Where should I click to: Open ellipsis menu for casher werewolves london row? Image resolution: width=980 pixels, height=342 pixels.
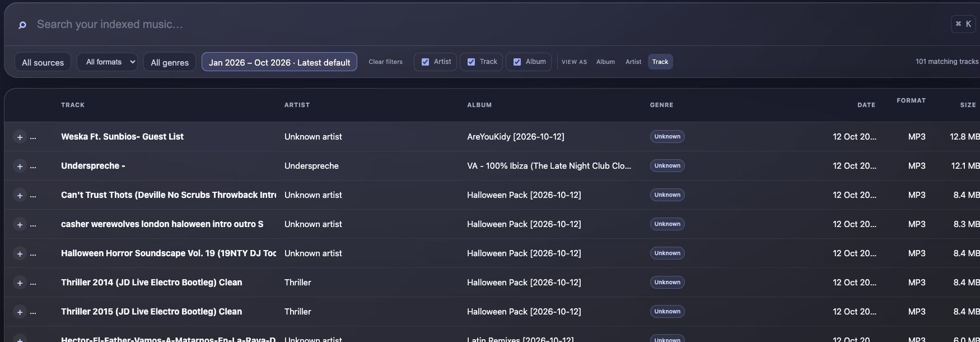pyautogui.click(x=33, y=225)
